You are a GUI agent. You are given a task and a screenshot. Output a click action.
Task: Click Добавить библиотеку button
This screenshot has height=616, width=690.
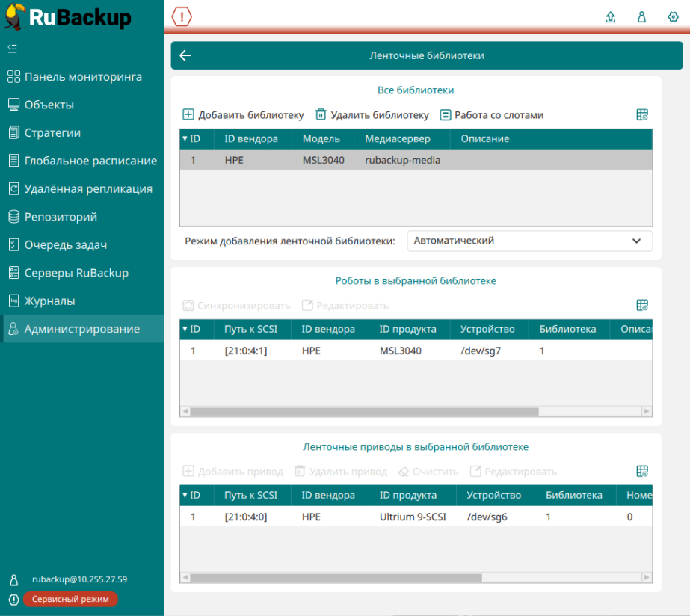click(243, 115)
